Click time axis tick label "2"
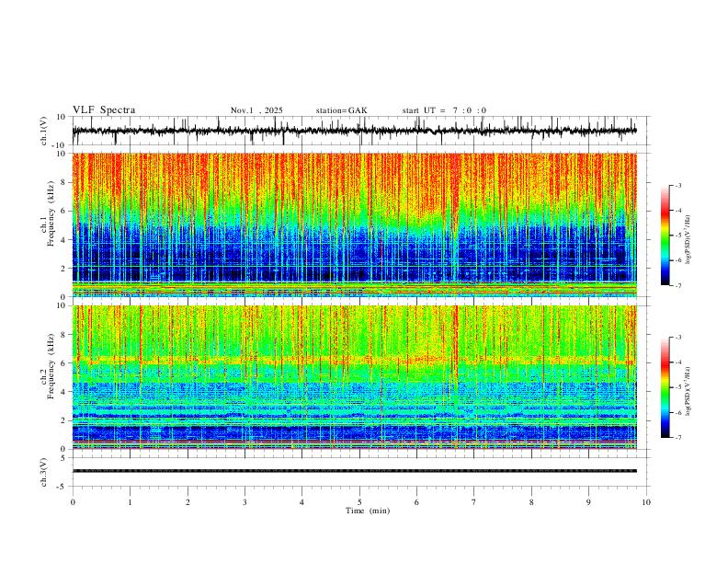The height and width of the screenshot is (563, 728). coord(188,502)
